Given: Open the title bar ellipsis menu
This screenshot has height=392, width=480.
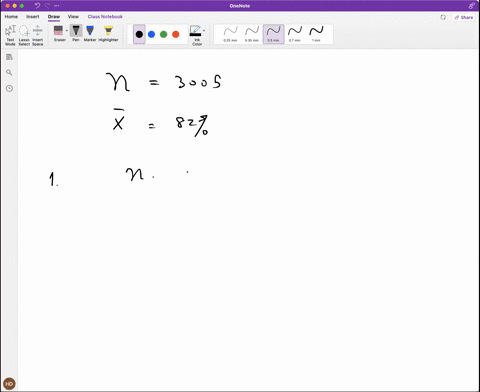Looking at the screenshot, I should click(x=57, y=6).
